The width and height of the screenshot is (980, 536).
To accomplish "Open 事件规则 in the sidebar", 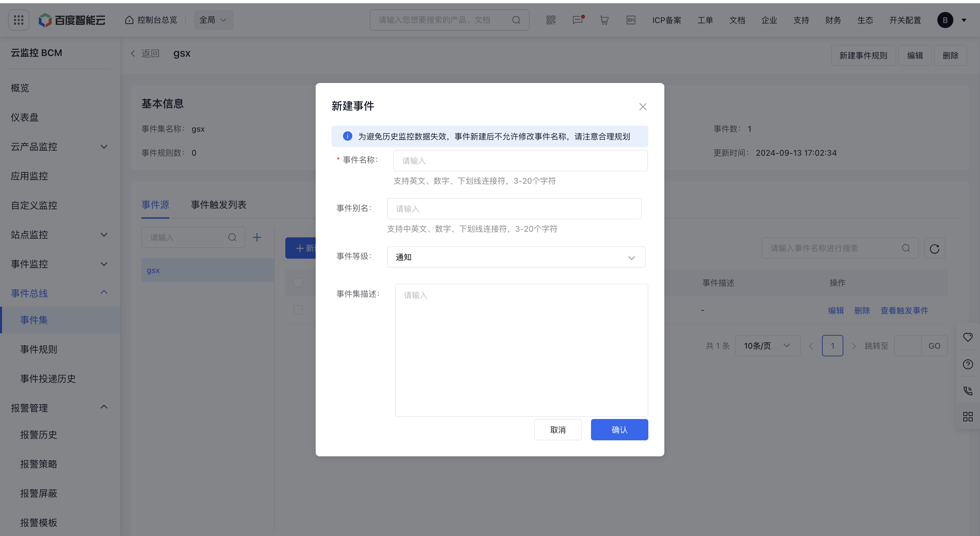I will pos(38,349).
